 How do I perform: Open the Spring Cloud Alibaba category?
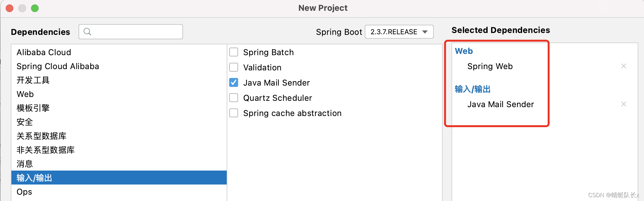(58, 66)
